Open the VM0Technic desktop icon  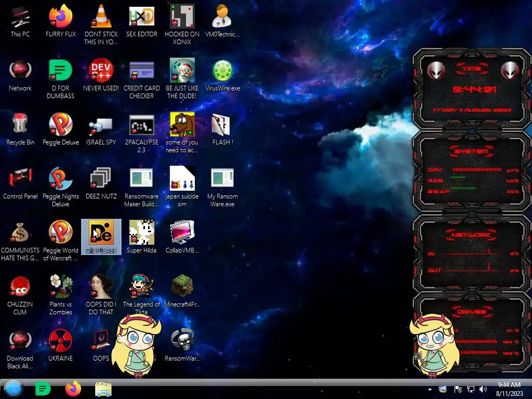click(222, 21)
